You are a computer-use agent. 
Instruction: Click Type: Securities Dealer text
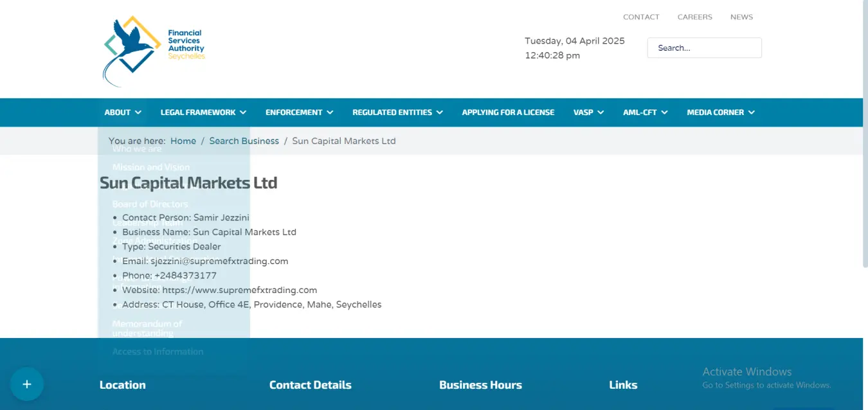click(x=172, y=247)
